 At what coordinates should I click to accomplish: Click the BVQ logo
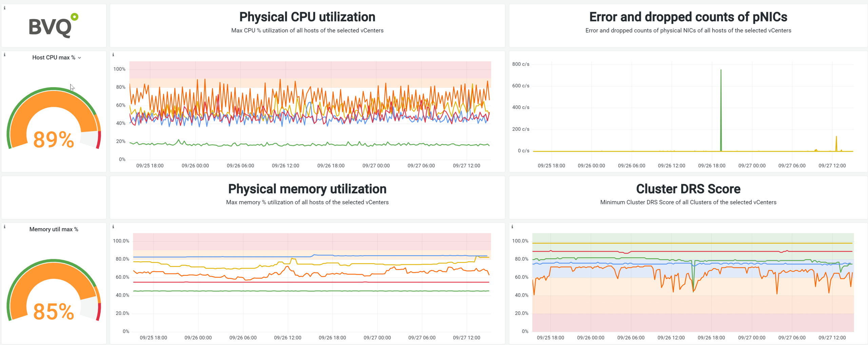tap(51, 26)
